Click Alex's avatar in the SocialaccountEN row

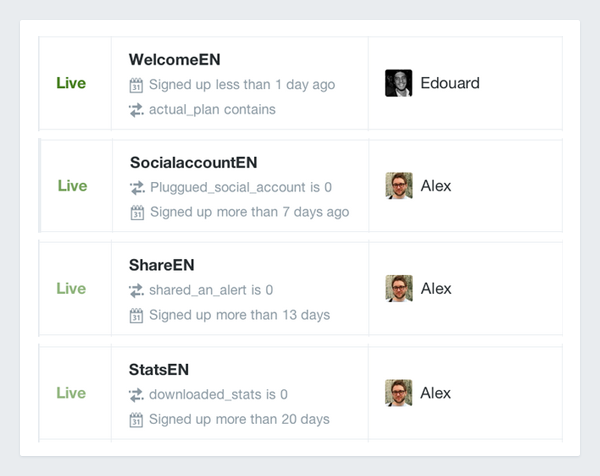point(399,186)
